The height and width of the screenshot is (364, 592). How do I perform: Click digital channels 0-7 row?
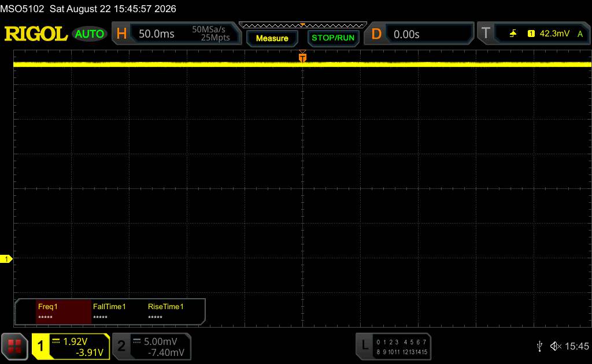tap(401, 342)
